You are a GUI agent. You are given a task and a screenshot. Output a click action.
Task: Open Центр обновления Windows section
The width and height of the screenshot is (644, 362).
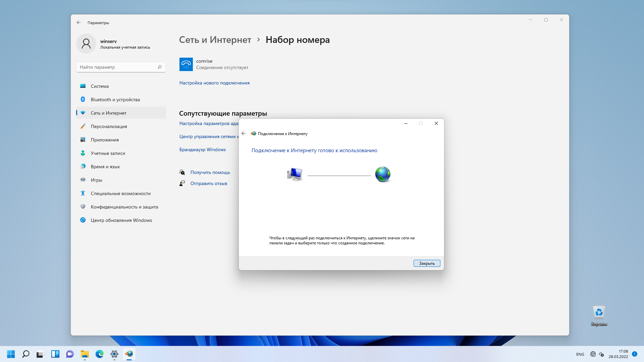click(x=121, y=220)
